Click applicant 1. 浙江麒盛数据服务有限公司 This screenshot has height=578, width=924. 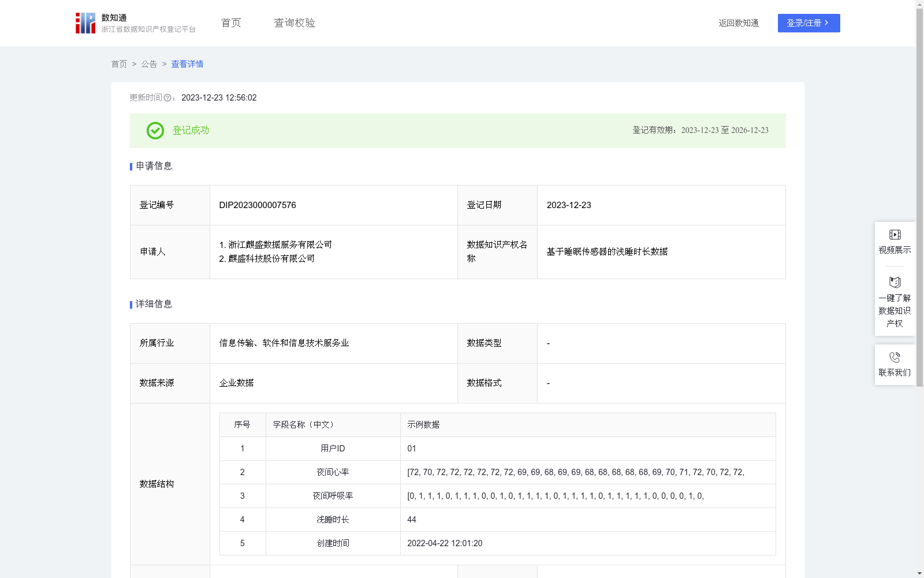click(275, 244)
